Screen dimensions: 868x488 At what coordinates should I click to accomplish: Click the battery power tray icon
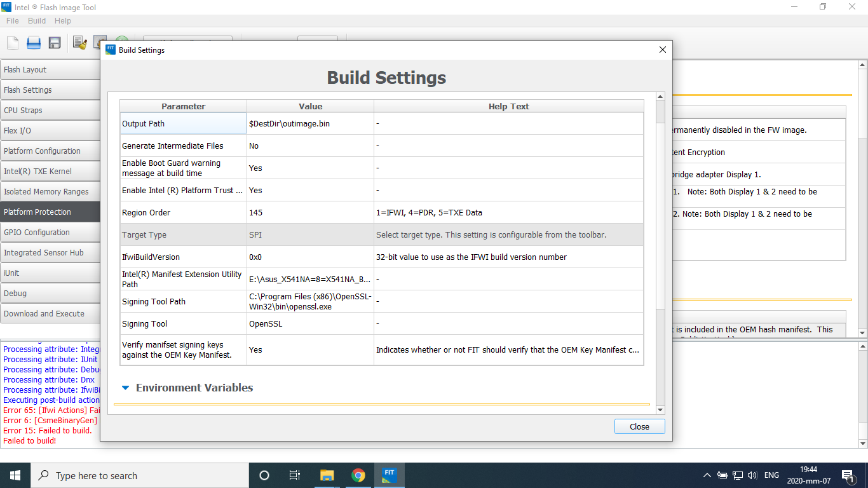point(722,475)
